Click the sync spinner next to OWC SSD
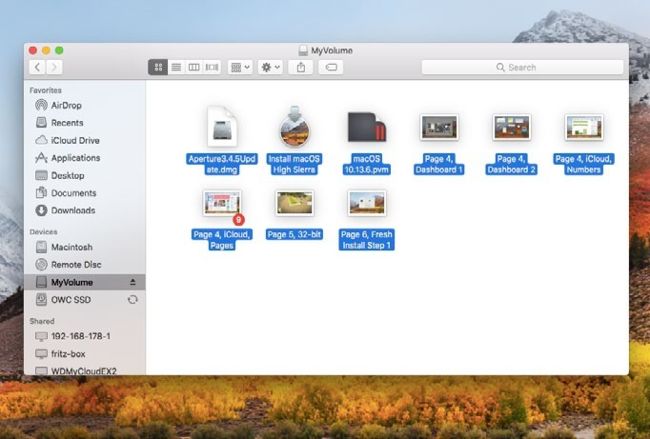 [133, 300]
